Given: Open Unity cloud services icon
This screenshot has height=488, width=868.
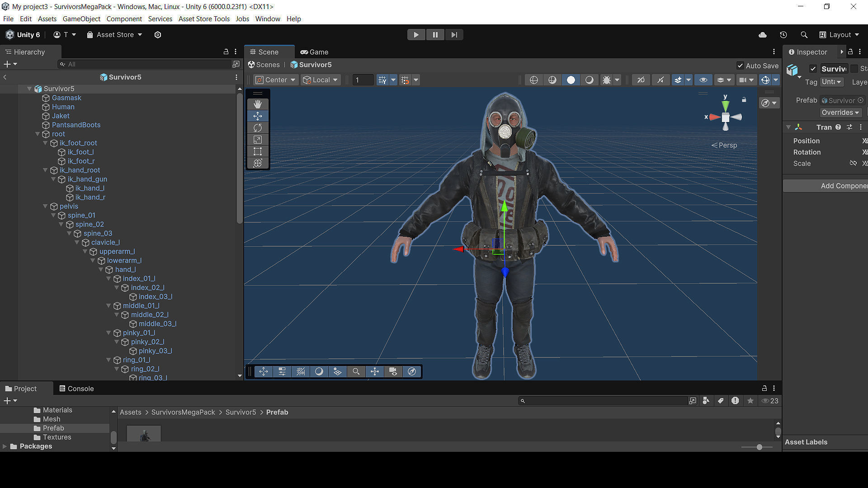Looking at the screenshot, I should (763, 35).
